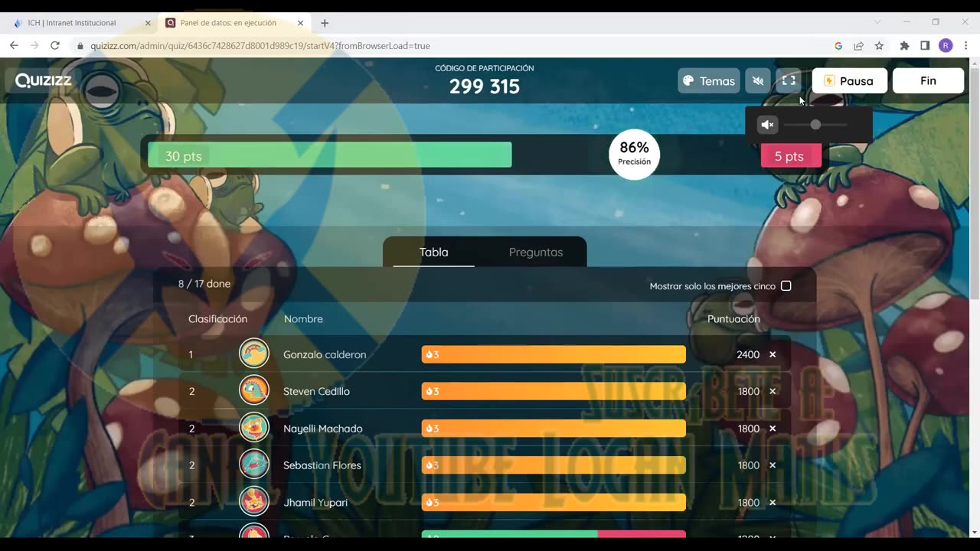Adjust the volume slider knob

(815, 125)
